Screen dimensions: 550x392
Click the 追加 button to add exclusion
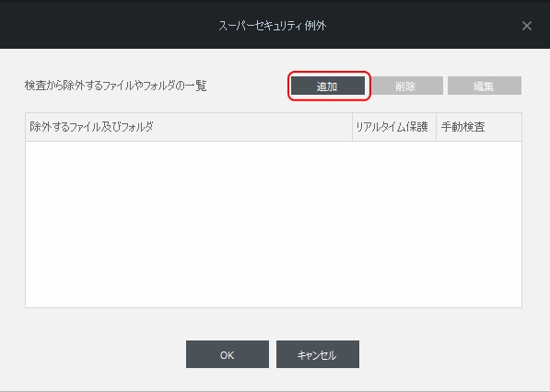(328, 86)
